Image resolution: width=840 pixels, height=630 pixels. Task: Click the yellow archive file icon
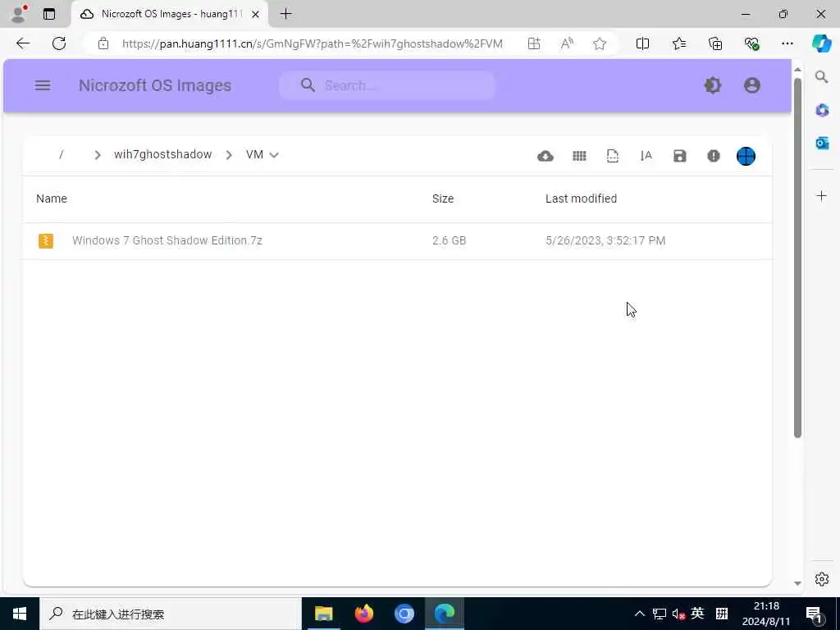click(x=46, y=240)
